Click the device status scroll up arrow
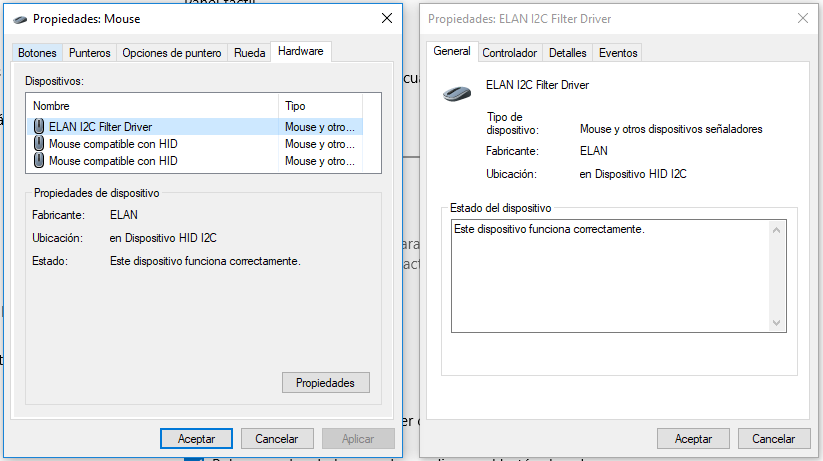 [x=776, y=230]
